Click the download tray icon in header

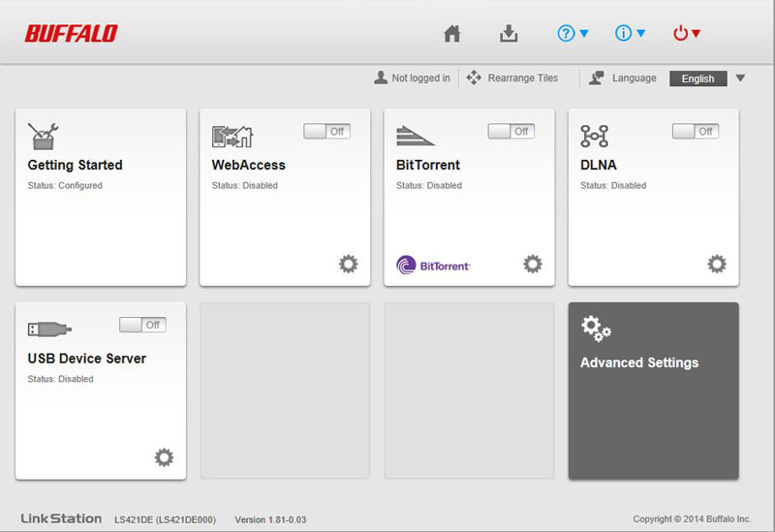pyautogui.click(x=508, y=34)
